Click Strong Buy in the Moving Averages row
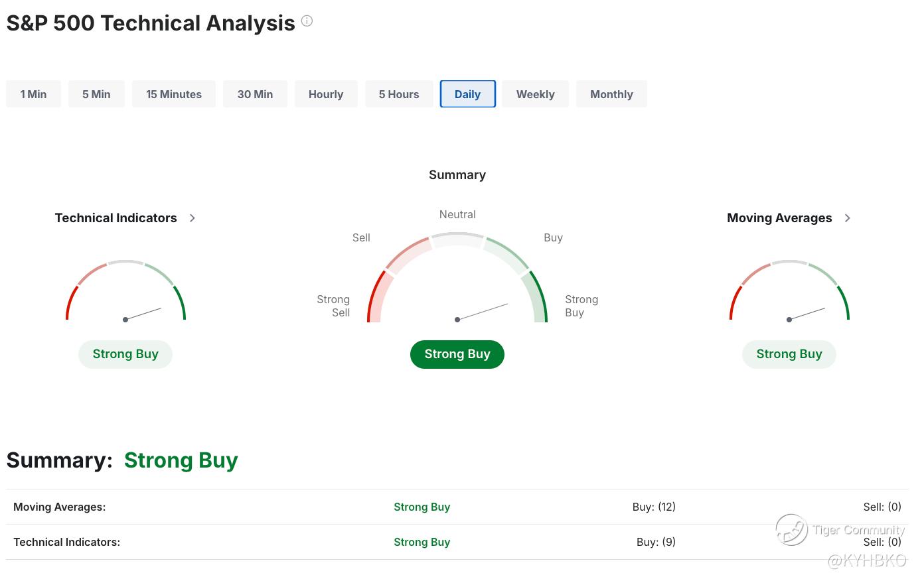924x581 pixels. point(422,507)
